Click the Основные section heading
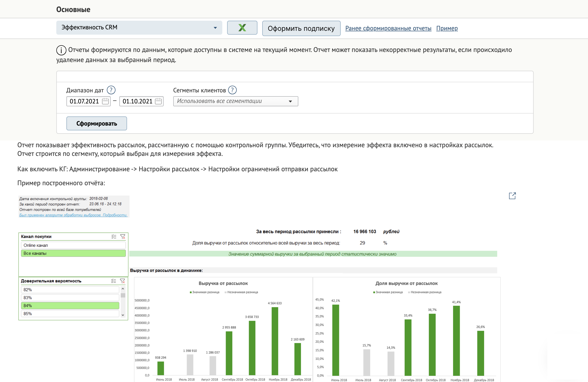Screen dimensions: 588x382 click(73, 9)
